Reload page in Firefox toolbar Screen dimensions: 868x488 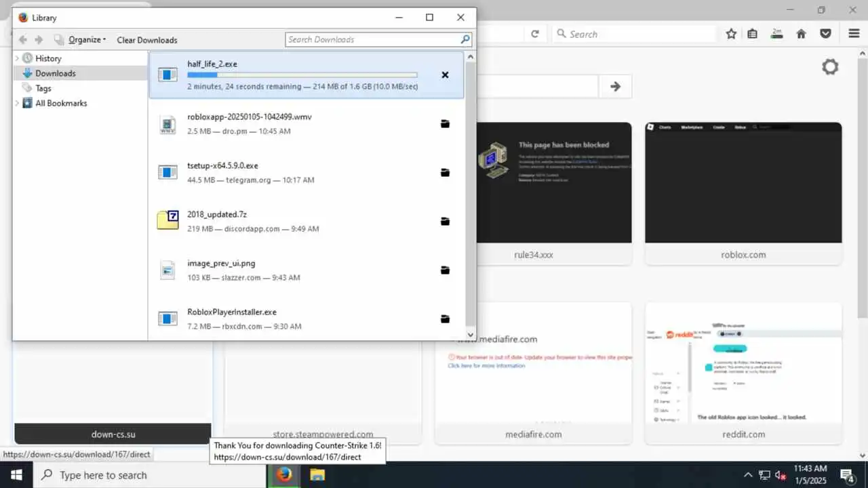(x=535, y=34)
